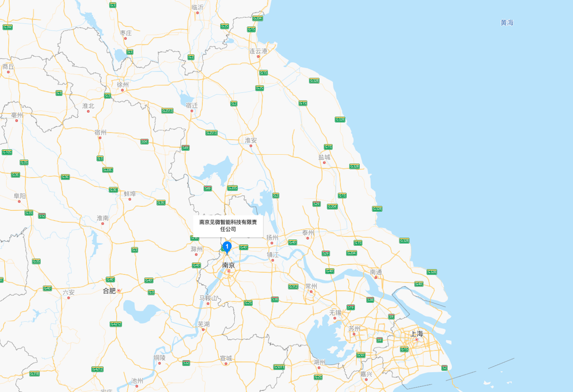Viewport: 573px width, 392px height.
Task: Click the 黄海 sea label
Action: pyautogui.click(x=507, y=23)
